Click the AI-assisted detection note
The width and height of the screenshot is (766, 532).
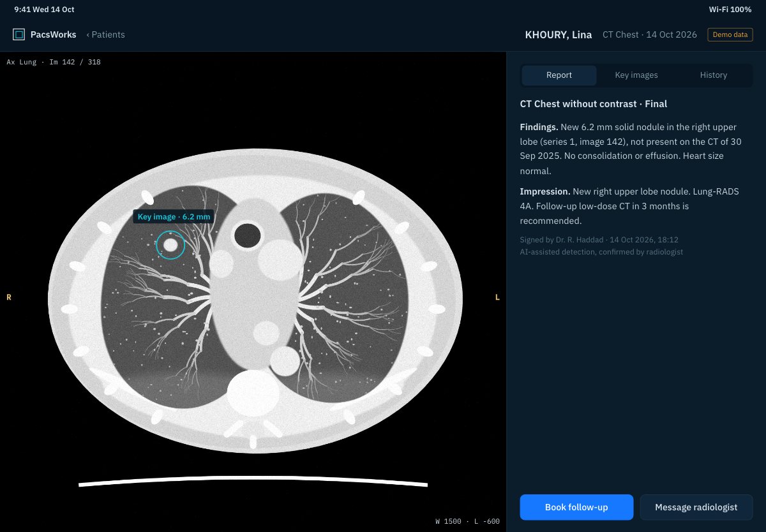[x=601, y=252]
